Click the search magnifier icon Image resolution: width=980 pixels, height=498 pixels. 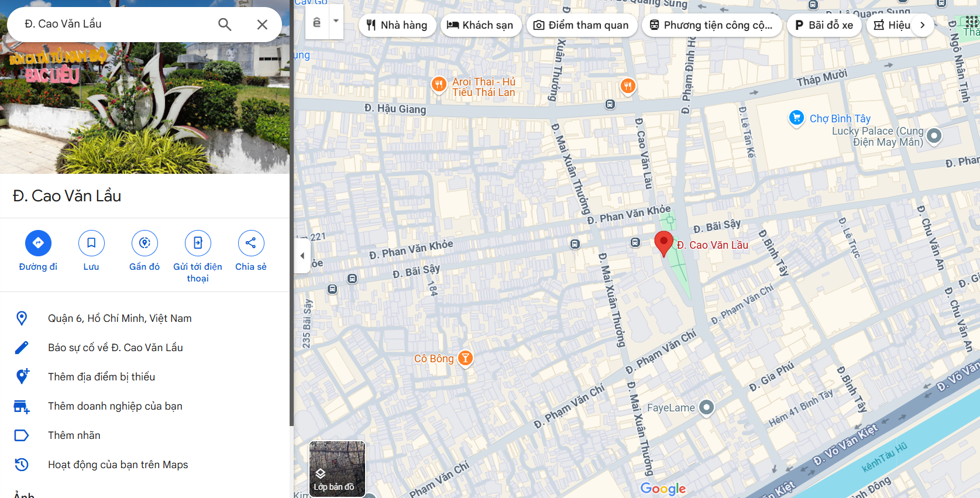click(225, 24)
